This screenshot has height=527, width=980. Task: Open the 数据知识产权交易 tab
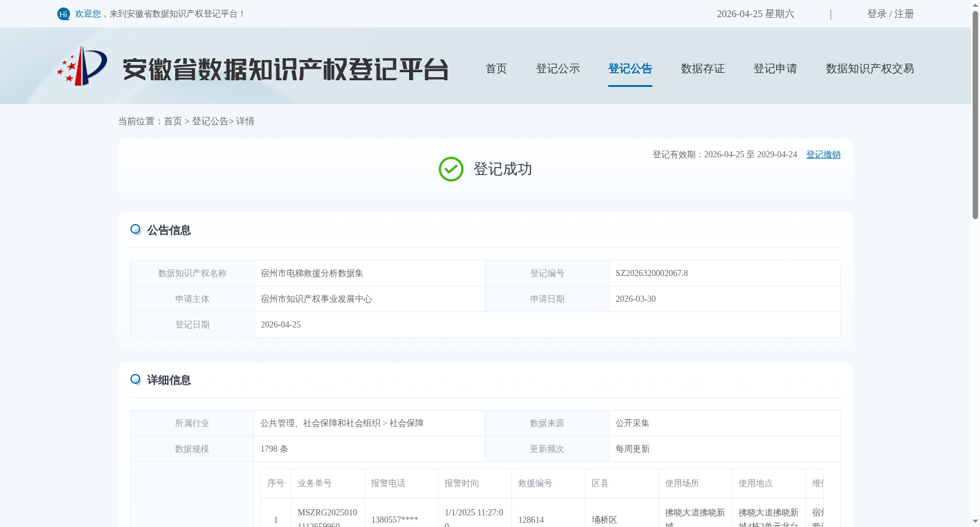tap(870, 69)
